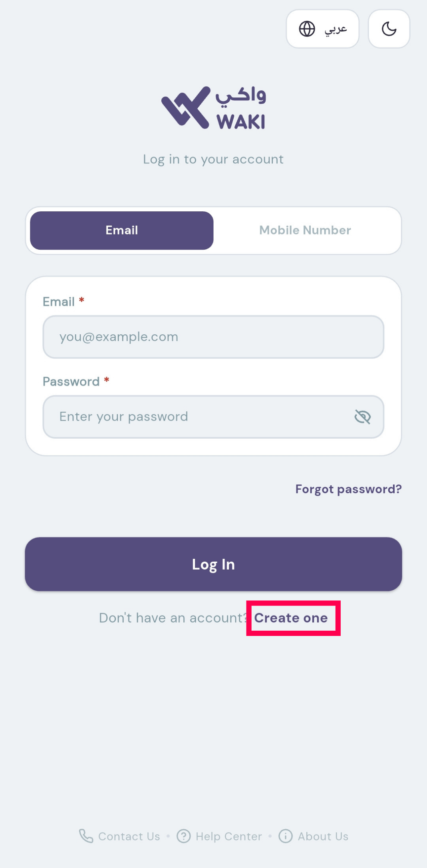Open the Forgot password link

pos(348,489)
